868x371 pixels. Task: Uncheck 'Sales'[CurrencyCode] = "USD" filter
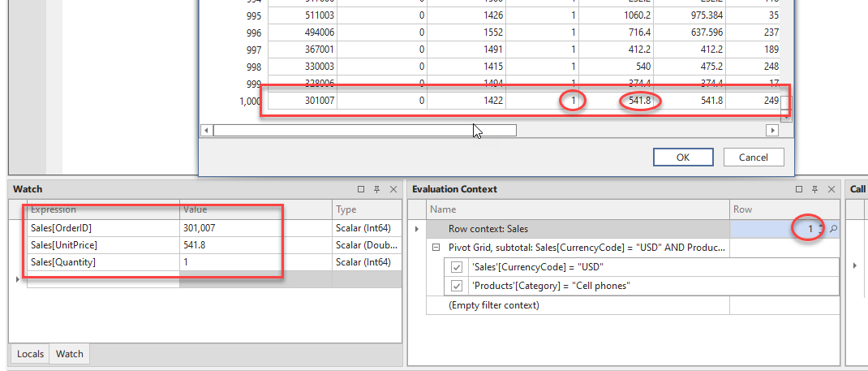pyautogui.click(x=457, y=267)
